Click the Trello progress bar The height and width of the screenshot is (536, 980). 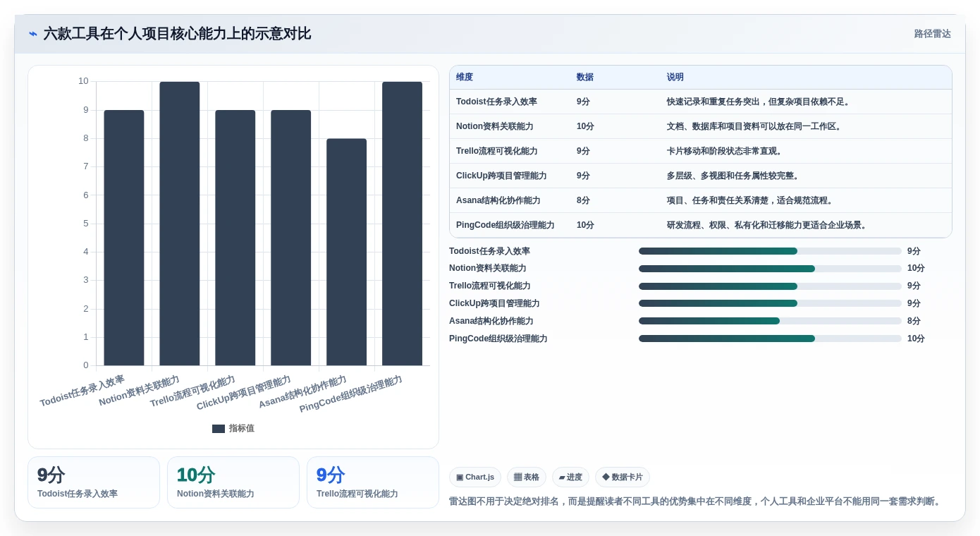[x=770, y=286]
